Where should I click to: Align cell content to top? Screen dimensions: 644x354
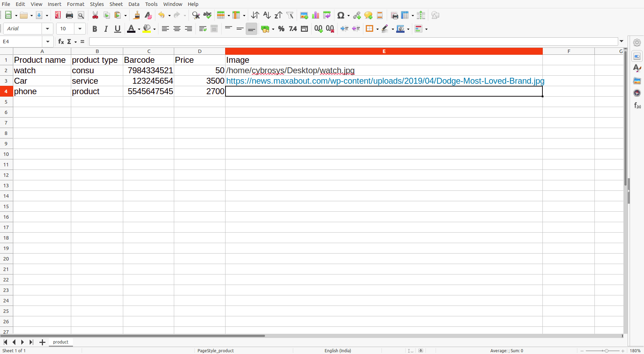pyautogui.click(x=228, y=29)
